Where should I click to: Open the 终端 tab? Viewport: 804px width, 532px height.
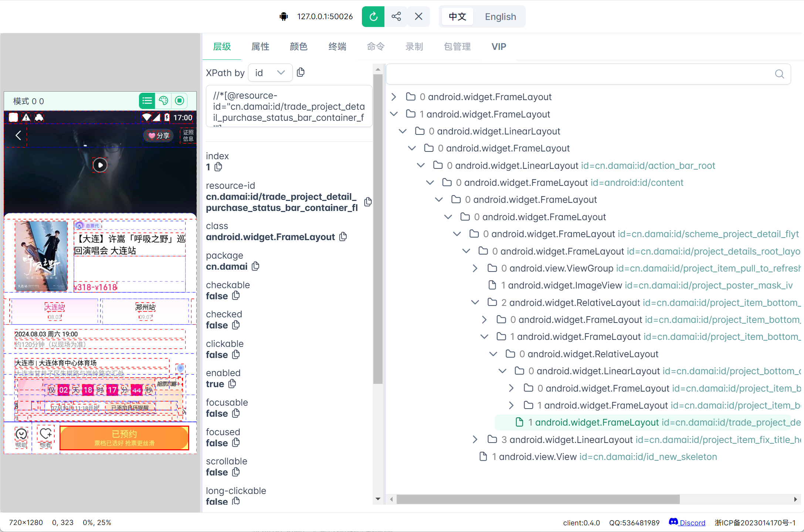tap(337, 47)
